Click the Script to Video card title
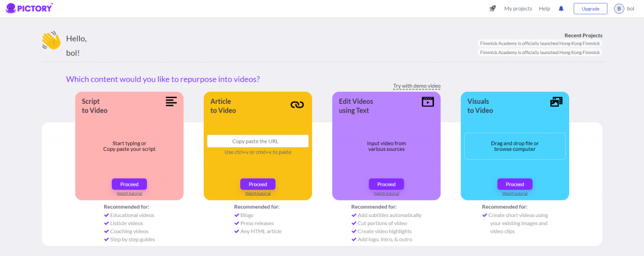644x256 pixels. (x=94, y=106)
